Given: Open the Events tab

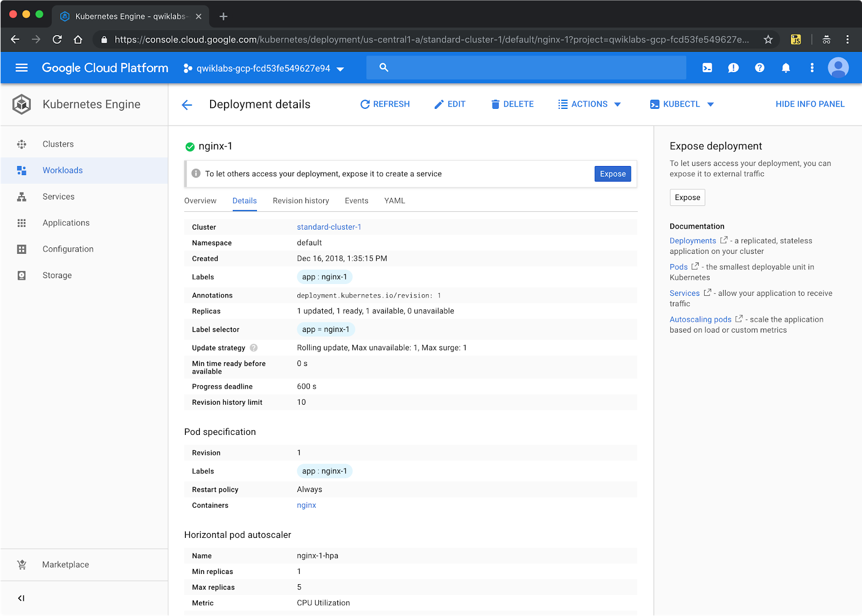Looking at the screenshot, I should click(x=357, y=201).
